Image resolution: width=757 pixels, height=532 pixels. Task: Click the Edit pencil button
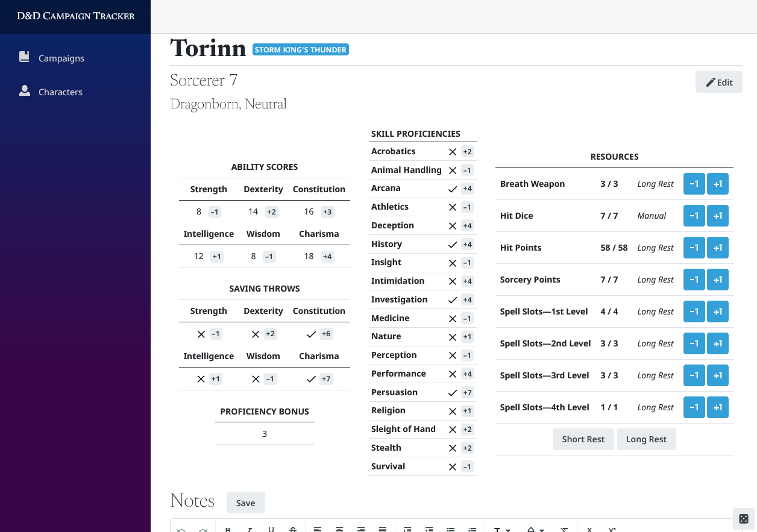pos(718,83)
